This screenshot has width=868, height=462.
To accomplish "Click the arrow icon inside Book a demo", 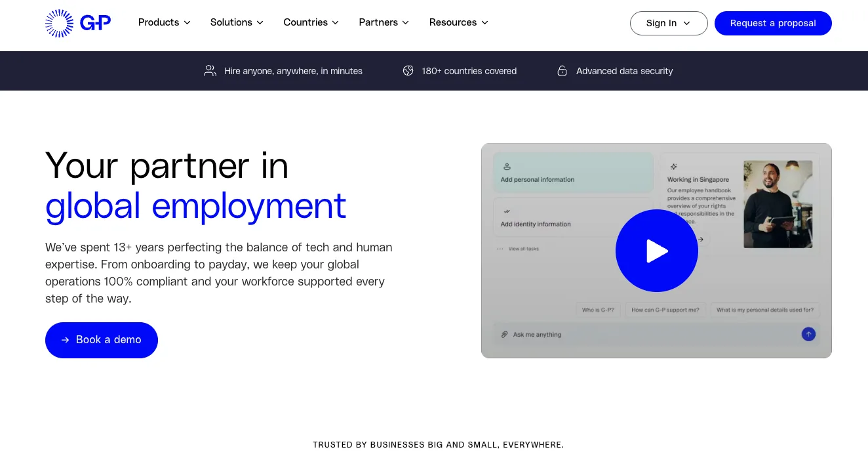I will pyautogui.click(x=65, y=340).
